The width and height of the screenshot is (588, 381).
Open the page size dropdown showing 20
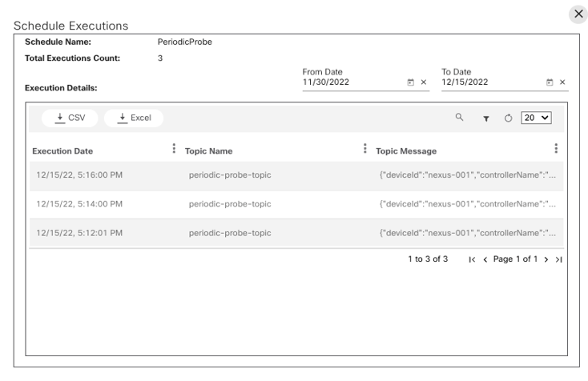[536, 118]
